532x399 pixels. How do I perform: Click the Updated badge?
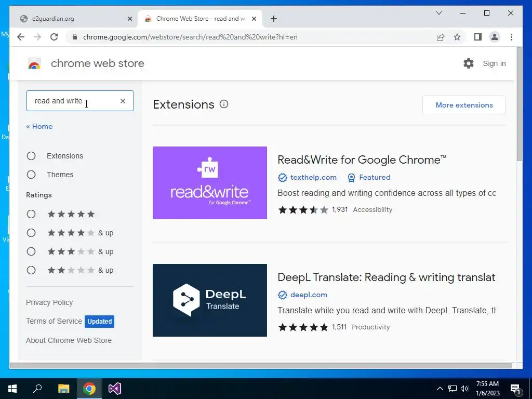99,321
